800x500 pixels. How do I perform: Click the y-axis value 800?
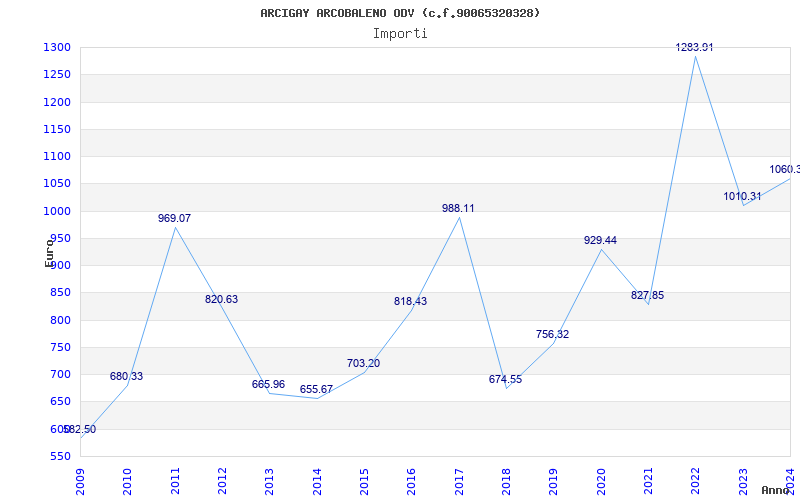60,320
